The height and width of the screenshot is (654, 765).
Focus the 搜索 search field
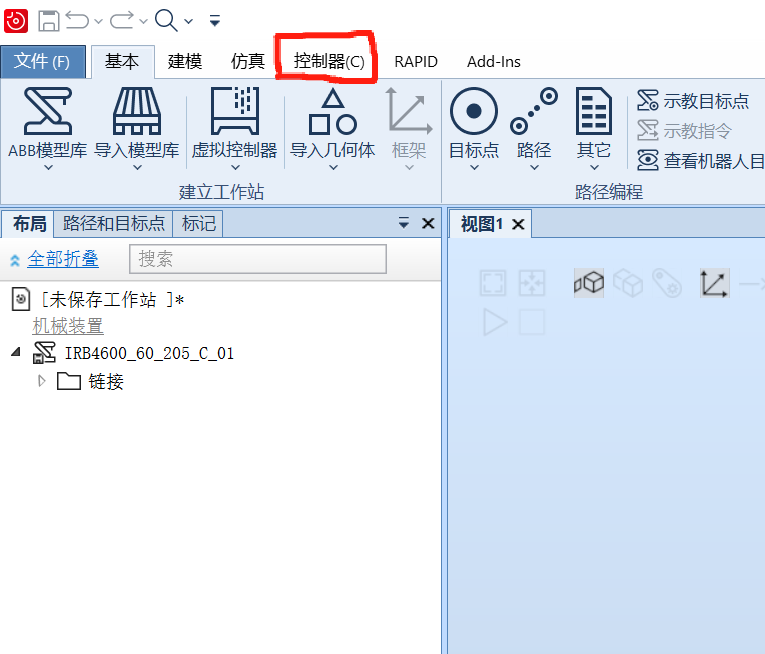pos(258,259)
